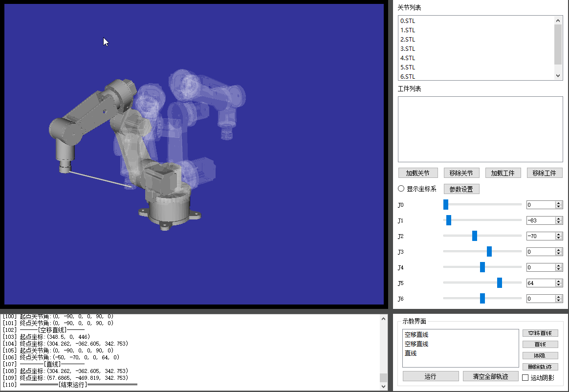Viewport: 569px width, 392px height.
Task: Click the log panel scrollbar down arrow
Action: pos(384,387)
